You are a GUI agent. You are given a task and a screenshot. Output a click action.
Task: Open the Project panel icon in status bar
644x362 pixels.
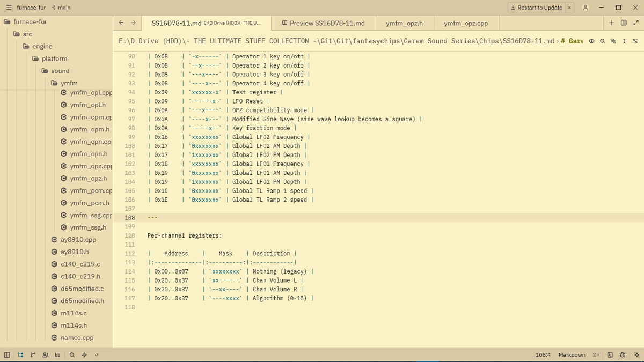point(20,355)
